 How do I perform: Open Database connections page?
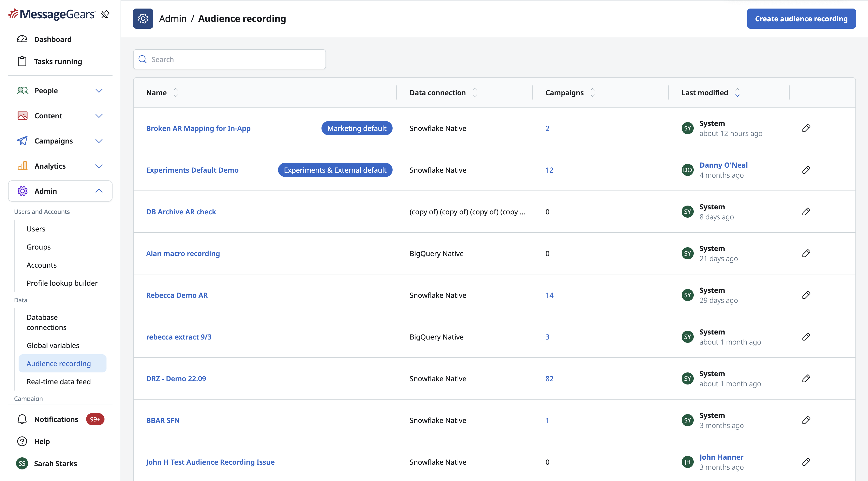46,322
